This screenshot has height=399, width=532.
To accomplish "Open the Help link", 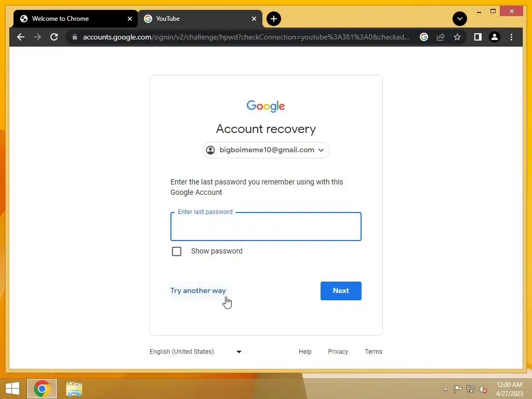I will pos(305,352).
